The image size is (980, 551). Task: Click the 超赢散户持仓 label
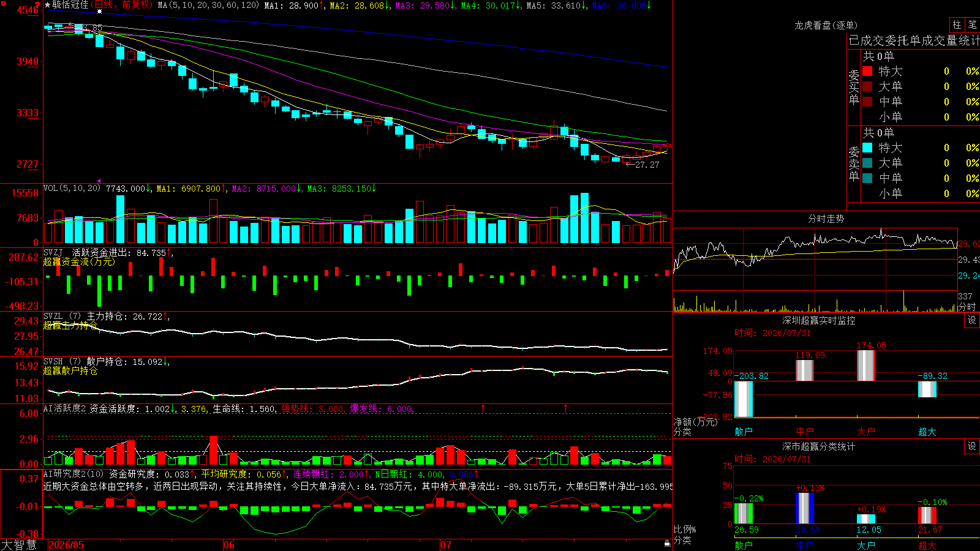coord(70,371)
